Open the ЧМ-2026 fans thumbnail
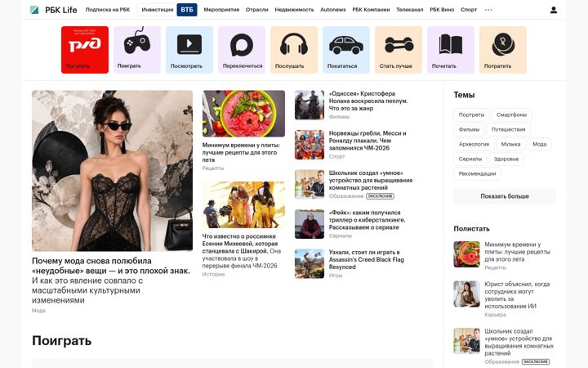Screen dimensions: 588x368 coord(310,145)
